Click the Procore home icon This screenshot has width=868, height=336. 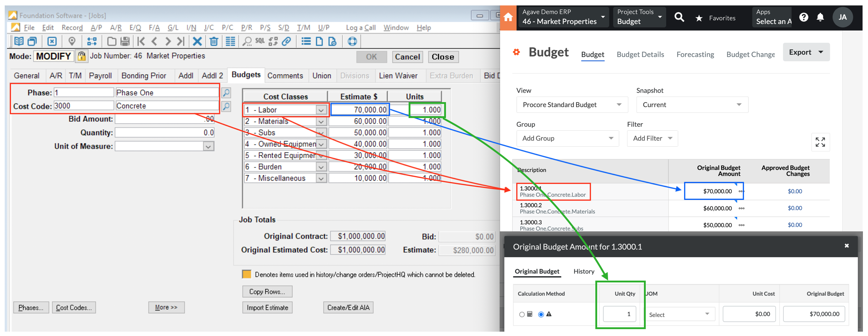pos(508,17)
